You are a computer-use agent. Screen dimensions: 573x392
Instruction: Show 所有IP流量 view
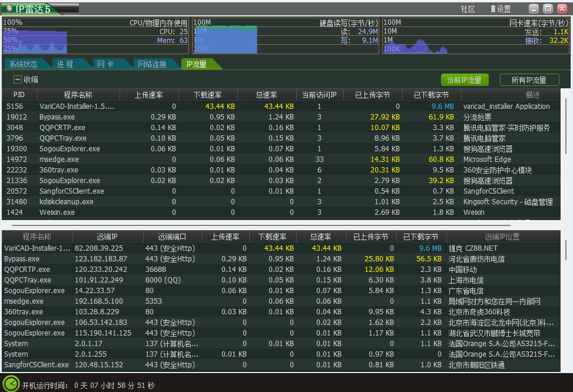click(529, 80)
